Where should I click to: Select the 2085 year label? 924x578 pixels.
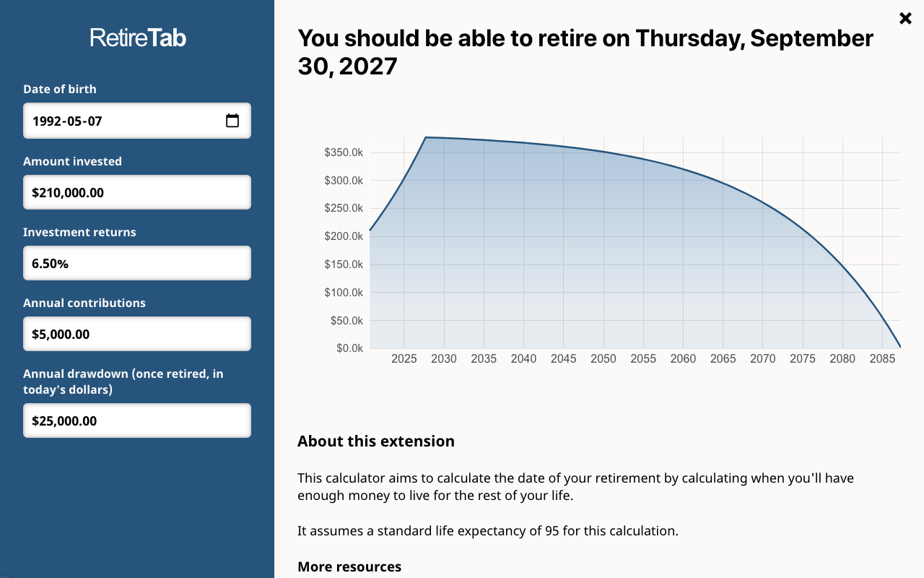tap(882, 358)
